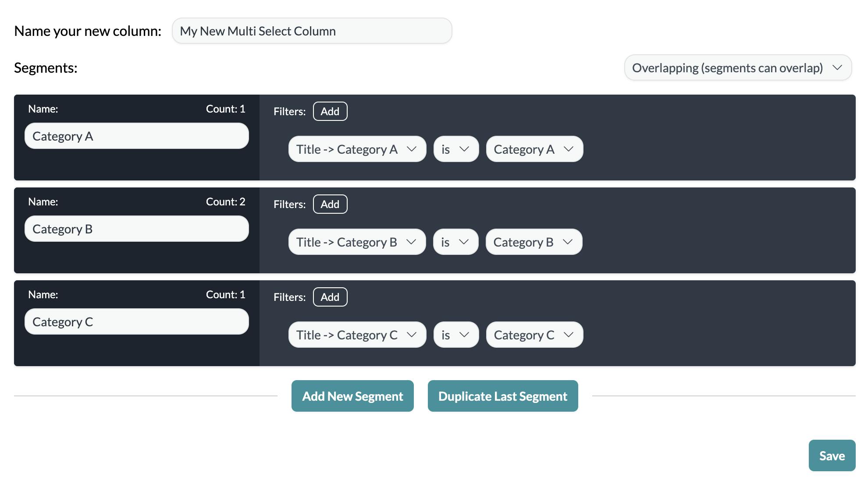Open the Category A value dropdown
Viewport: 868px width, 487px height.
[x=534, y=149]
